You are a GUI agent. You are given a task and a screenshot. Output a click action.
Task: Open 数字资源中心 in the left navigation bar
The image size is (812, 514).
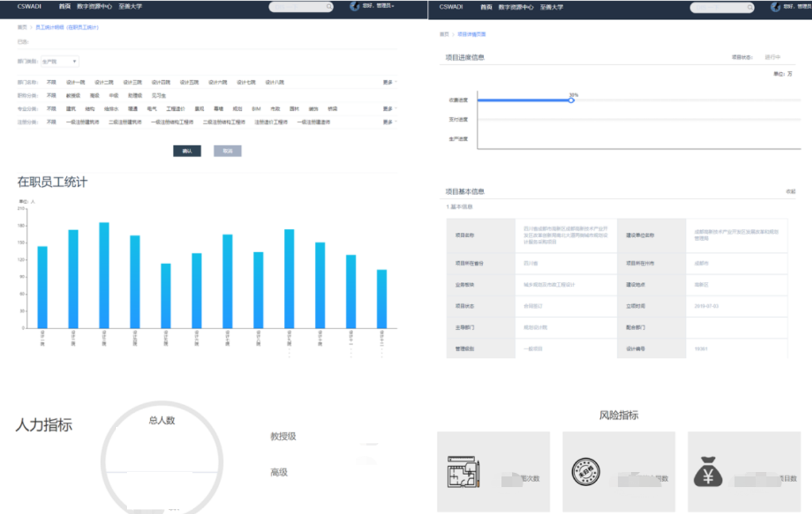94,6
